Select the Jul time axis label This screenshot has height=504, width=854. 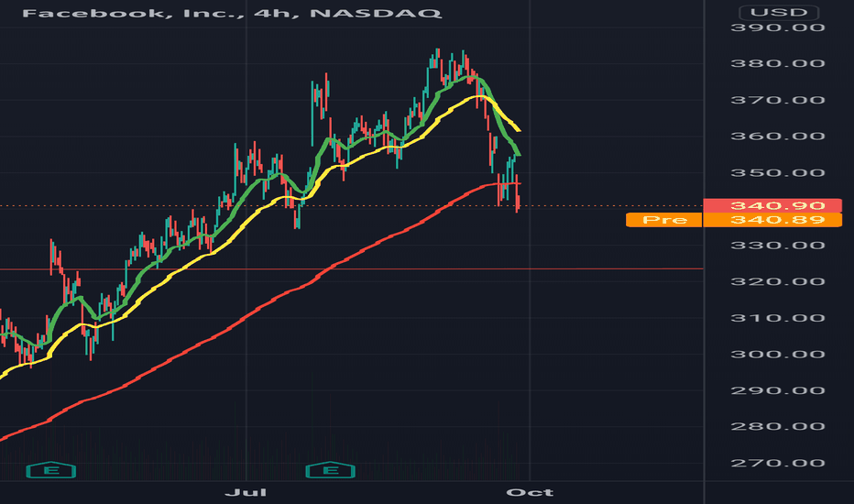(x=246, y=493)
